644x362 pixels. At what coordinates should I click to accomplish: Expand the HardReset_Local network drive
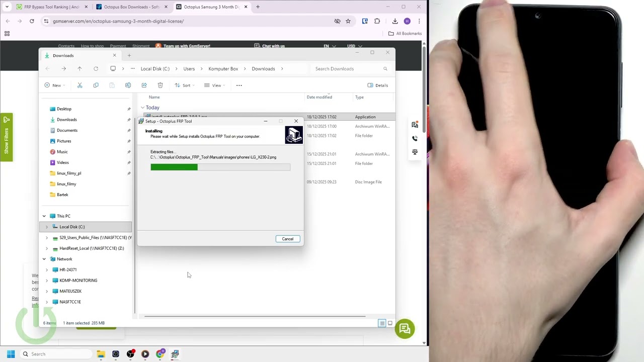[x=47, y=248]
